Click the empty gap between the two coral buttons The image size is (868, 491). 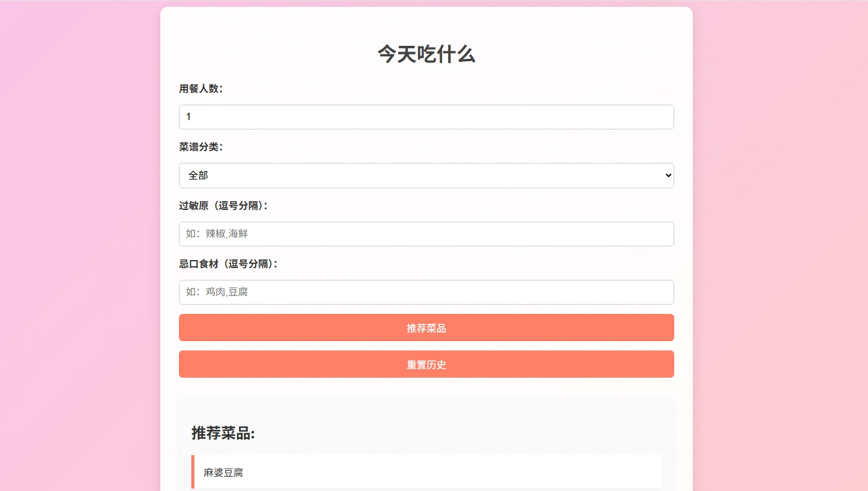(426, 345)
